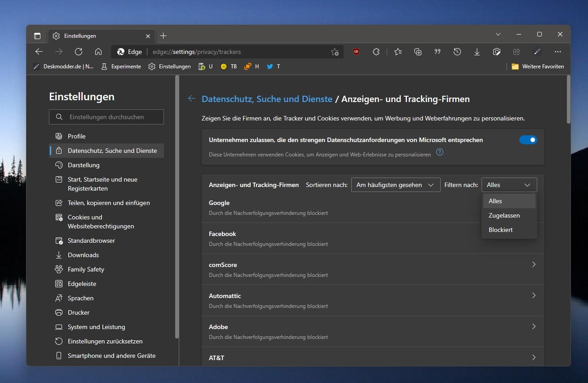Open Collections icon in toolbar
Screen dimensions: 588x383
point(418,52)
